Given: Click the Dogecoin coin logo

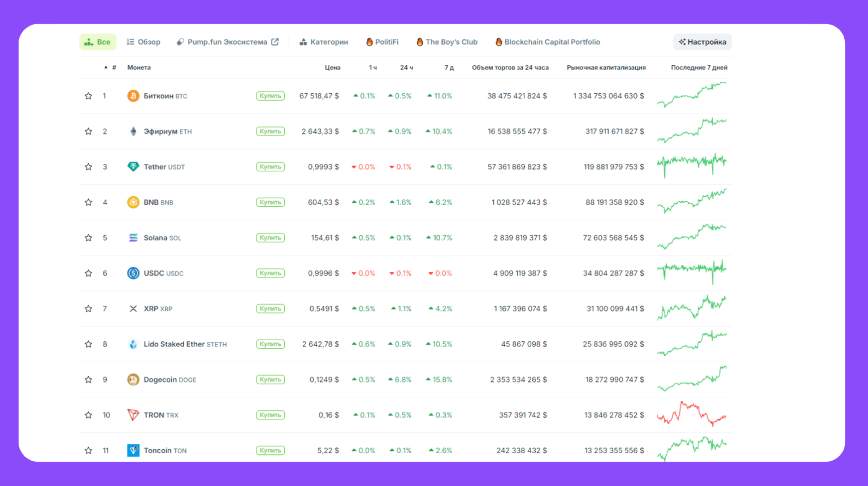Looking at the screenshot, I should [x=133, y=379].
